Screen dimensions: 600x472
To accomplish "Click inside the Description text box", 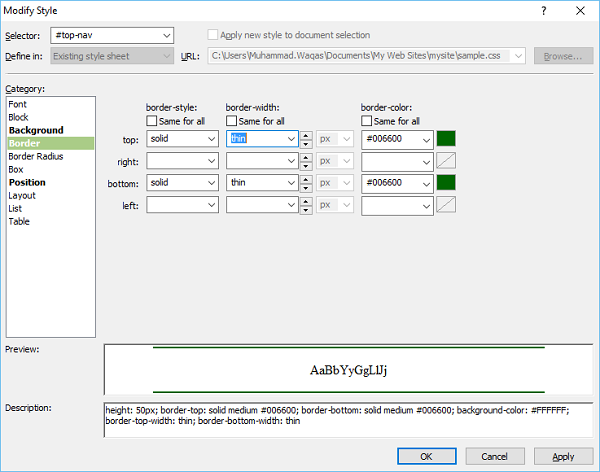I will pyautogui.click(x=347, y=420).
